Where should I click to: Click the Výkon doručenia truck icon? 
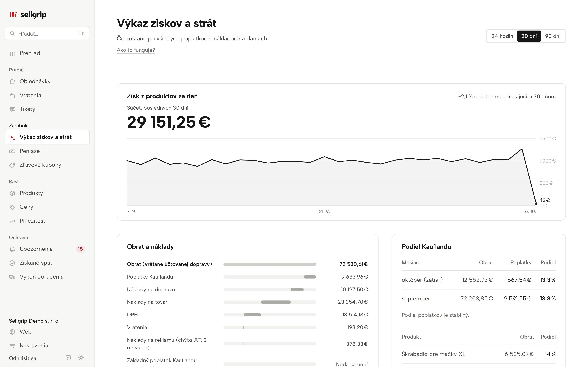[x=12, y=277]
